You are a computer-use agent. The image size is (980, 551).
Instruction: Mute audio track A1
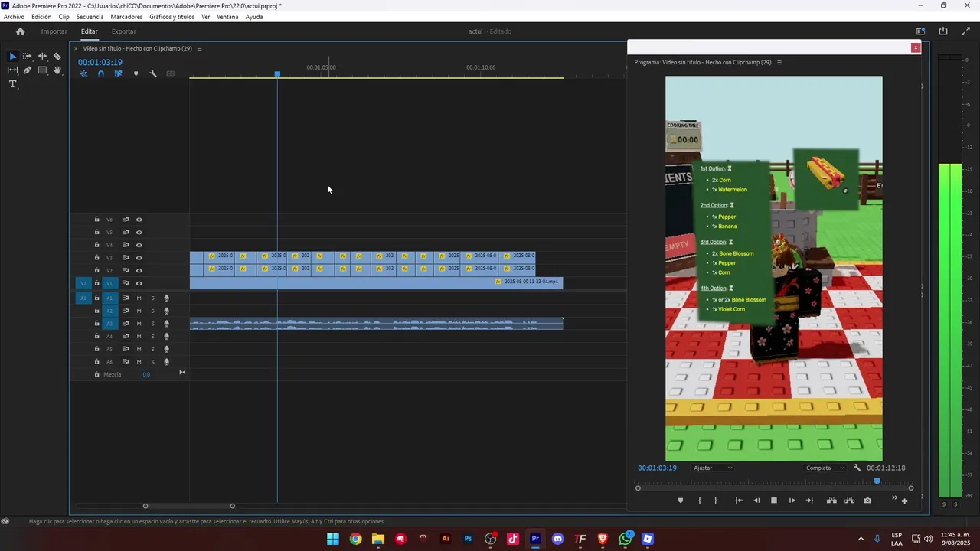click(139, 298)
